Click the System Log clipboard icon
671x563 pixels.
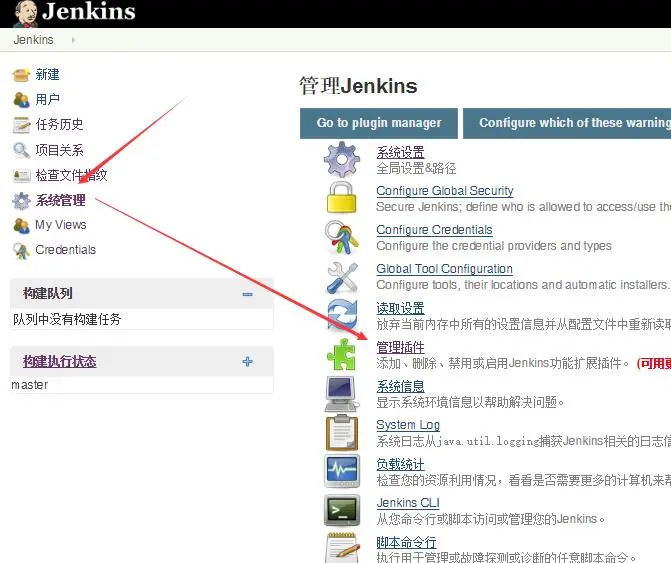(341, 433)
